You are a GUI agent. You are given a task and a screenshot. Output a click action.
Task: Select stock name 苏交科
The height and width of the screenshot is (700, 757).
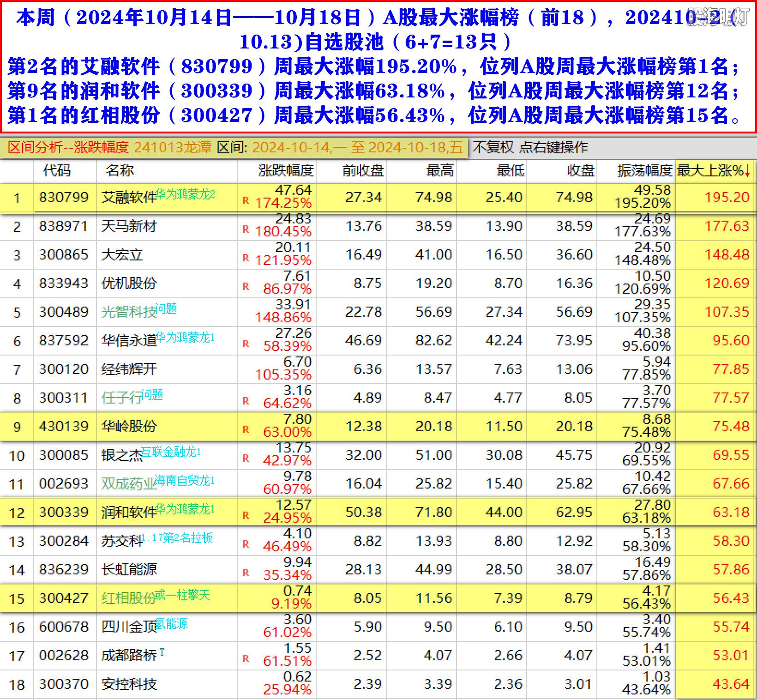tap(122, 541)
